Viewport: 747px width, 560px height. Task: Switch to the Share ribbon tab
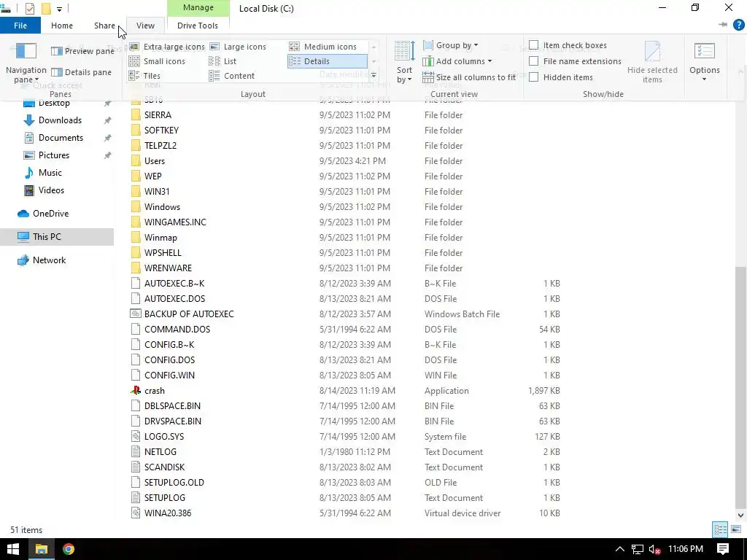[104, 26]
